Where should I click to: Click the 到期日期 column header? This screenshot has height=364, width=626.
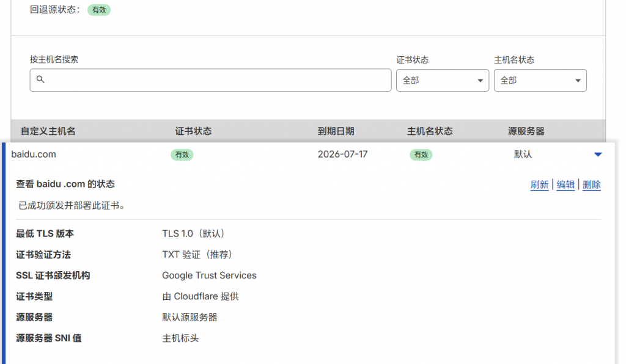(x=336, y=131)
